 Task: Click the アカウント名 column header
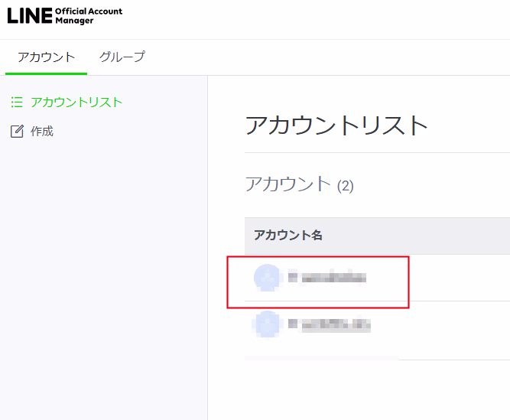coord(288,235)
